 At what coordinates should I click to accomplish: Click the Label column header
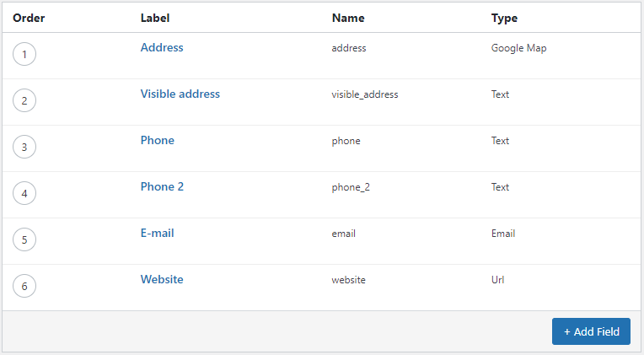tap(155, 18)
